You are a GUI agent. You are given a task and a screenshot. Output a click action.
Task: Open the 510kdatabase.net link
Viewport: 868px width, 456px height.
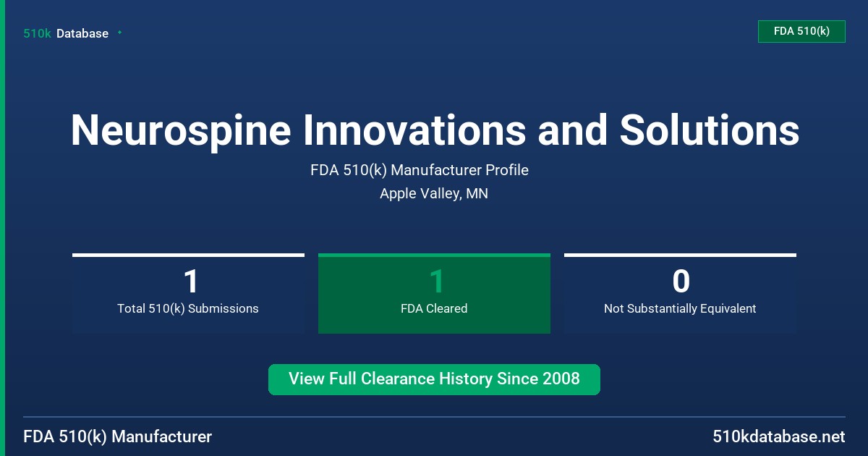[778, 437]
